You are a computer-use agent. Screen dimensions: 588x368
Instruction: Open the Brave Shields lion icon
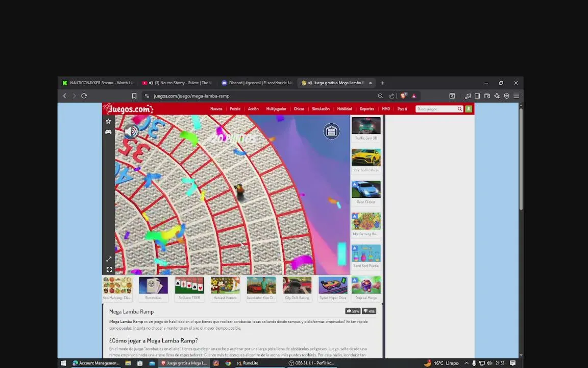(x=404, y=96)
